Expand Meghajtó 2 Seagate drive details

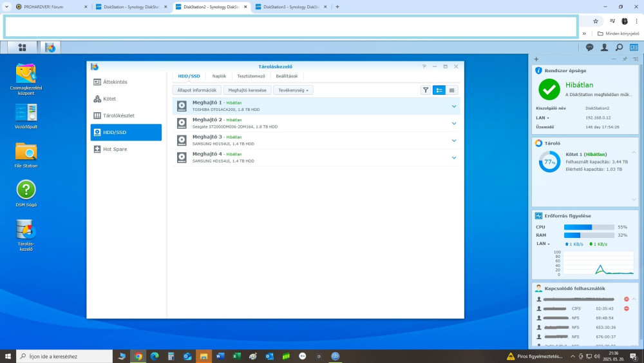[x=453, y=123]
